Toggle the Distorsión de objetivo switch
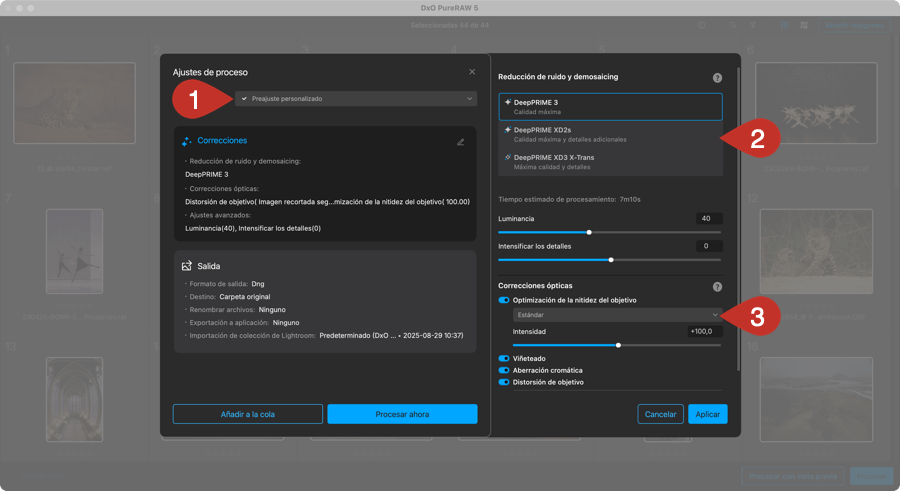Screen dimensions: 900x491 pos(504,382)
